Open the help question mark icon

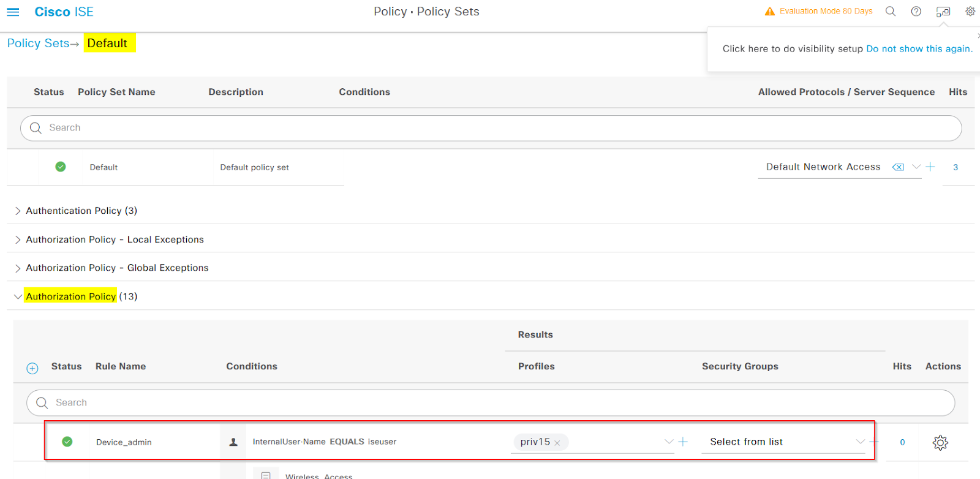pos(916,12)
